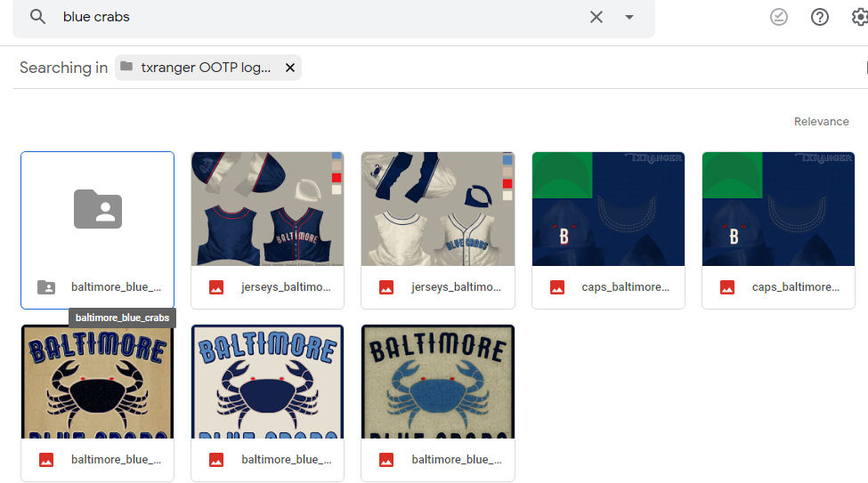
Task: Clear the blue crabs search text
Action: [596, 17]
